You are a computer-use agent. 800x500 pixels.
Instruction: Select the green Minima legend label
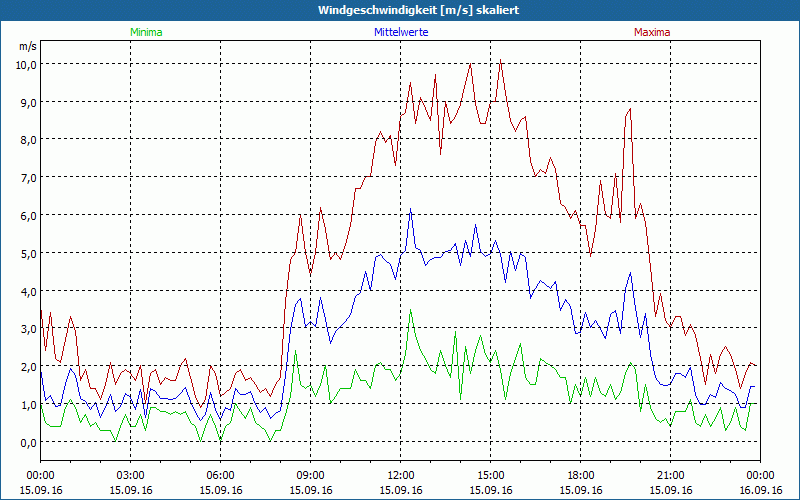point(146,32)
